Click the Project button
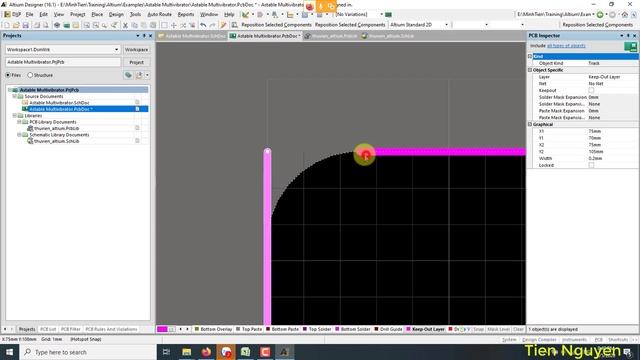640x360 pixels. tap(136, 62)
